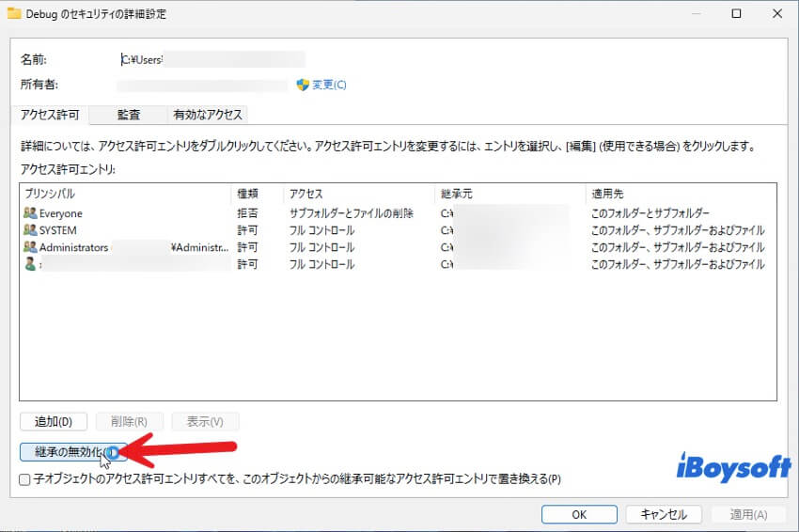Open the 変更(C) owner change link

329,85
